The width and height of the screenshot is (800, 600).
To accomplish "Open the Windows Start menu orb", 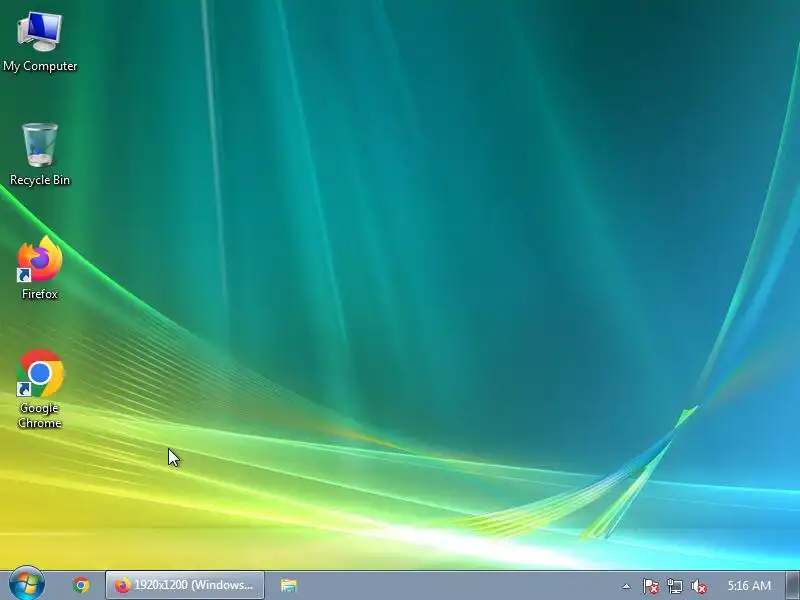I will [x=27, y=585].
